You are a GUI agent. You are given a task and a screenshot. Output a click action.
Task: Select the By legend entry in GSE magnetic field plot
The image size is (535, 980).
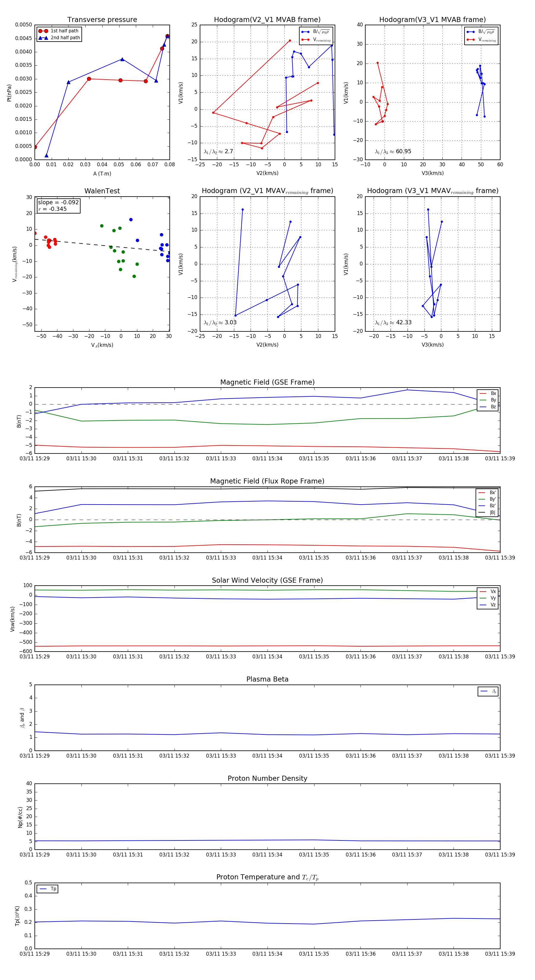488,400
